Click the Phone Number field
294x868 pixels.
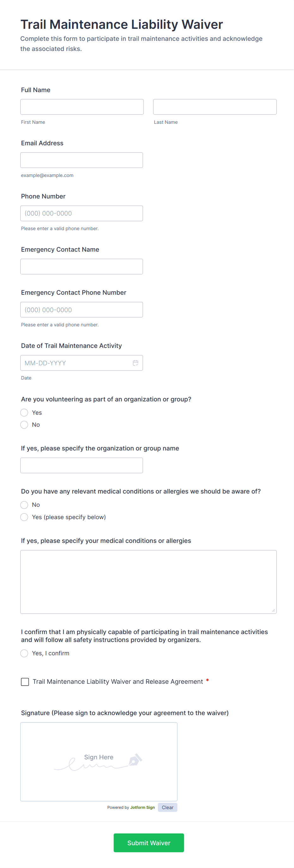82,213
